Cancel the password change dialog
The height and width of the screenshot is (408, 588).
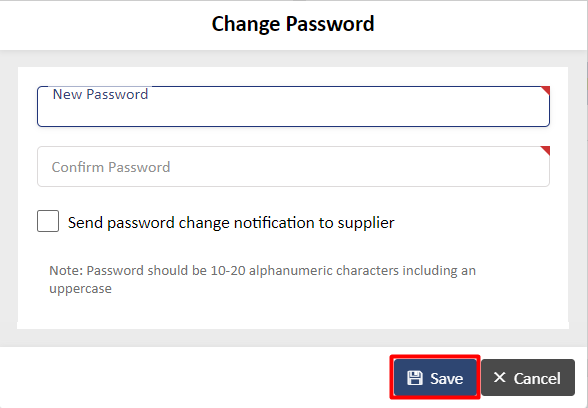pos(528,377)
